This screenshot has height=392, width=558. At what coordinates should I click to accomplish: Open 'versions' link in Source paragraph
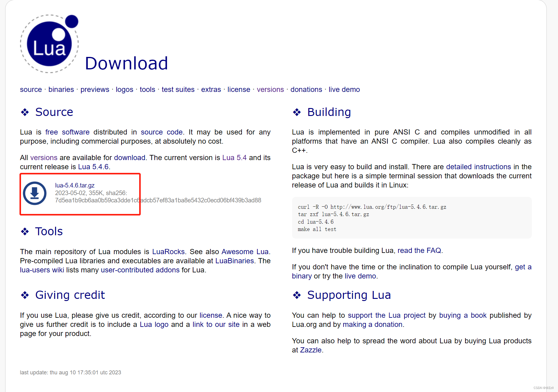[44, 158]
